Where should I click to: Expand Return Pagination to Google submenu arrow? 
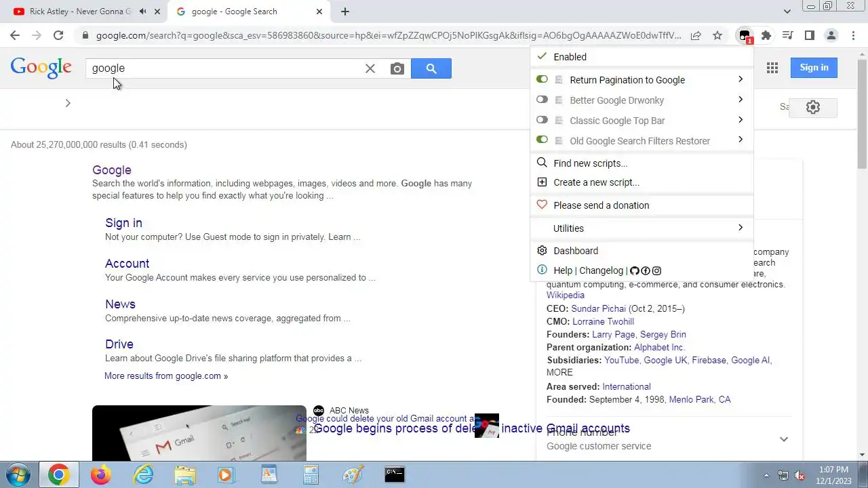(740, 79)
